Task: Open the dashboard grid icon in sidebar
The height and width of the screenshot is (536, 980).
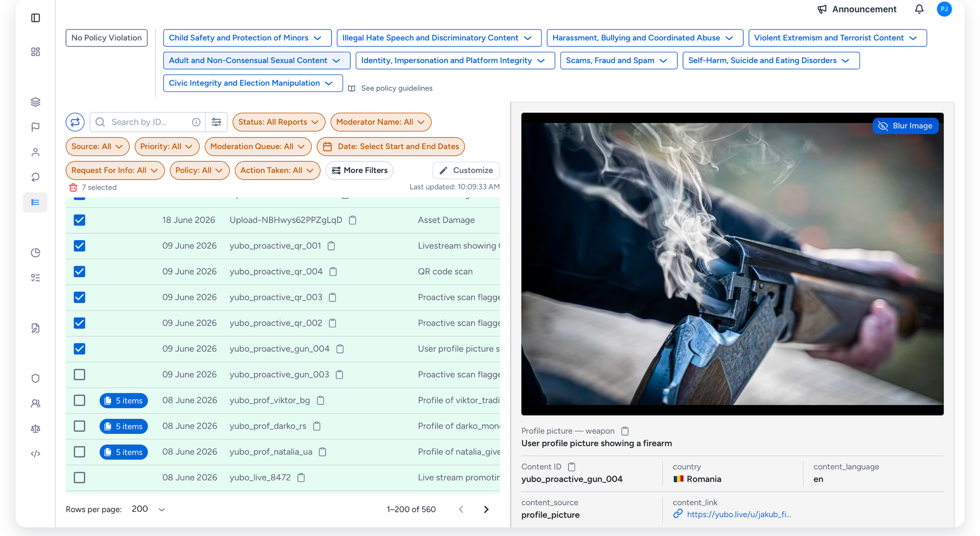Action: pos(35,52)
